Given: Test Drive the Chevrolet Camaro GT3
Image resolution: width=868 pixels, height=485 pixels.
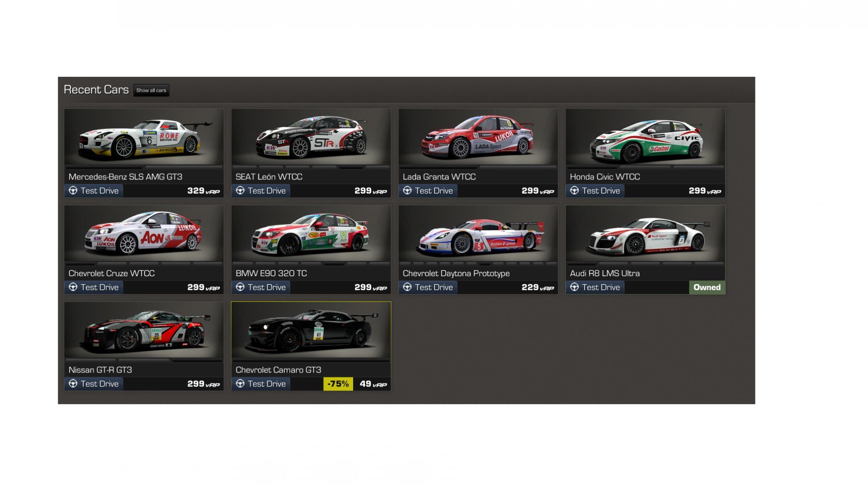Looking at the screenshot, I should (x=261, y=384).
